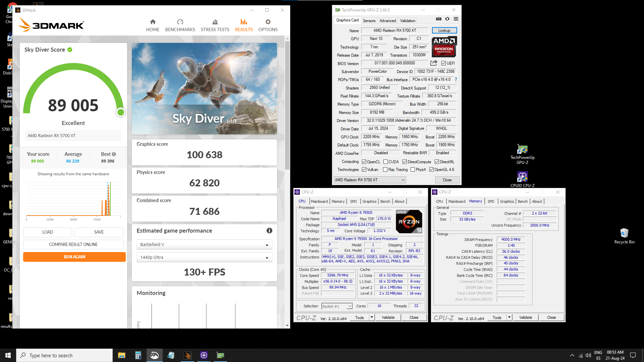Open the Calculator taskbar icon
644x362 pixels.
pos(138,355)
